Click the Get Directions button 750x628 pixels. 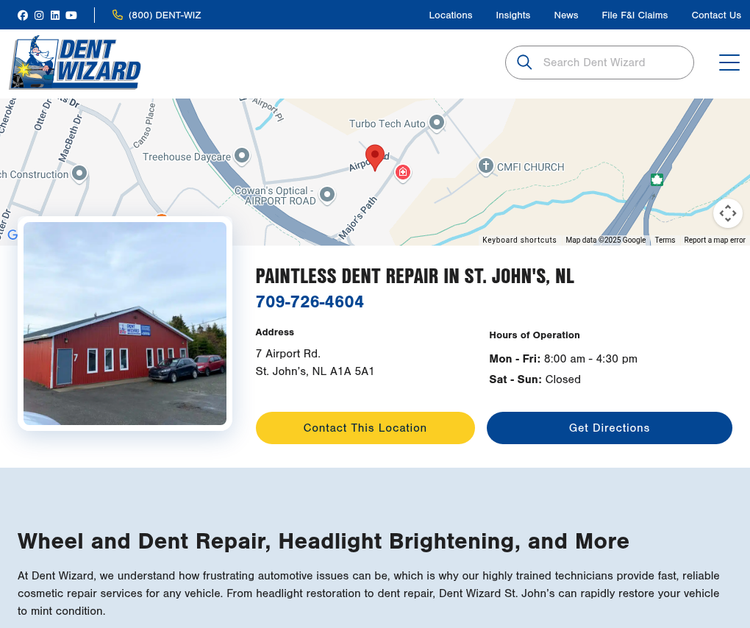point(609,428)
